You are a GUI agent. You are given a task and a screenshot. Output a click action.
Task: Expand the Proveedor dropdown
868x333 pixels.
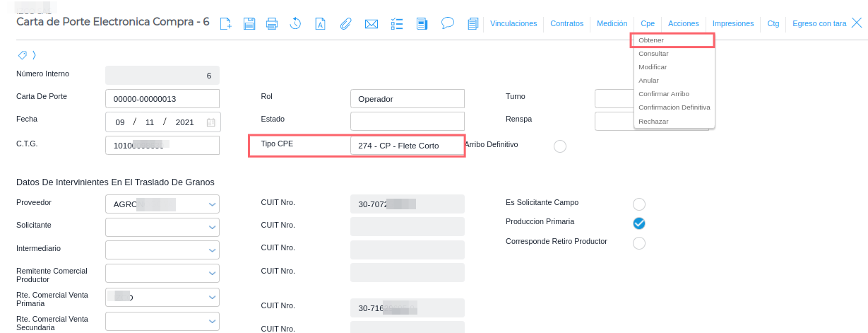(x=212, y=205)
